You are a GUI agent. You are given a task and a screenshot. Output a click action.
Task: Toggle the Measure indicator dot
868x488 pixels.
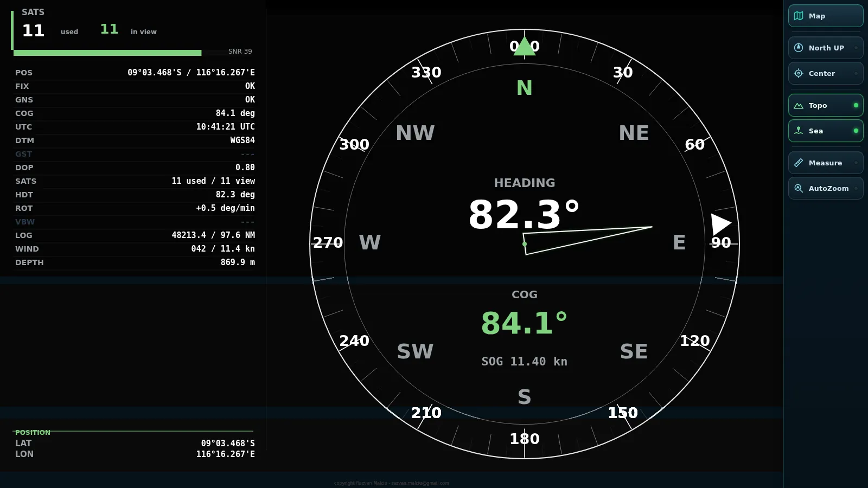click(x=856, y=163)
